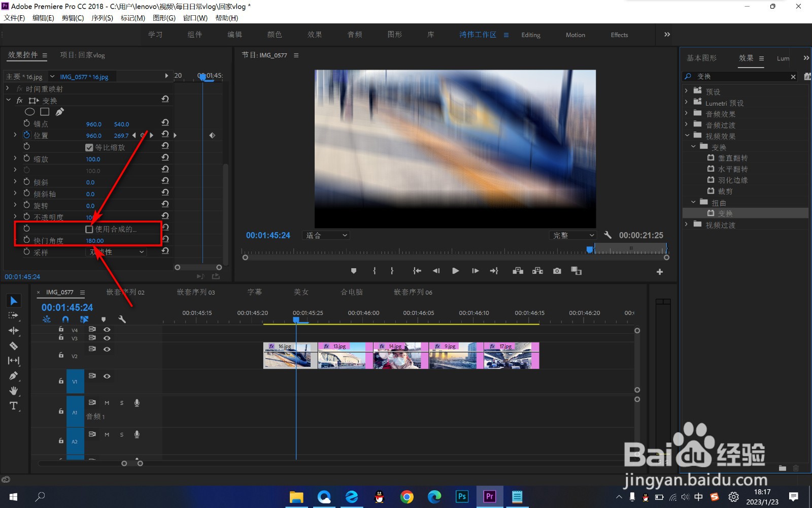Screen dimensions: 812x508
Task: Select the 14.jpg clip on track V2
Action: (x=401, y=355)
